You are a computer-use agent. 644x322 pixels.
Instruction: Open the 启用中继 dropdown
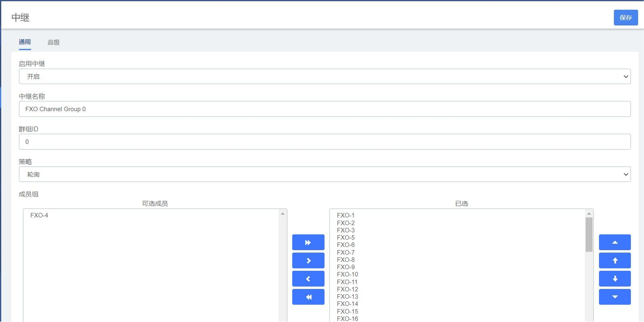325,77
